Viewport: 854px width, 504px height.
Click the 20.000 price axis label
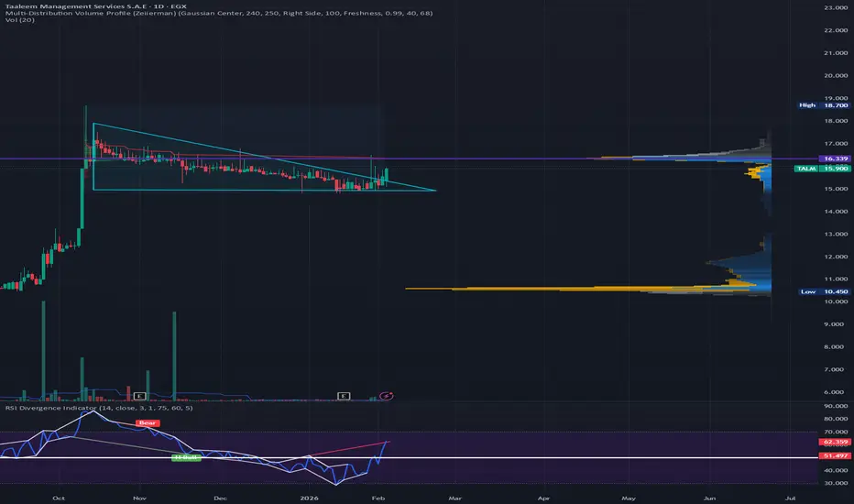click(x=836, y=76)
